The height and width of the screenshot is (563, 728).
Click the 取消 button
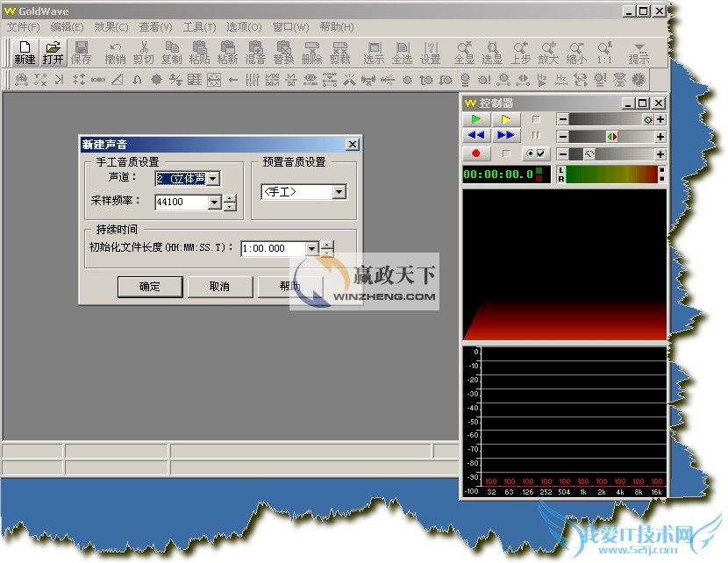tap(219, 287)
